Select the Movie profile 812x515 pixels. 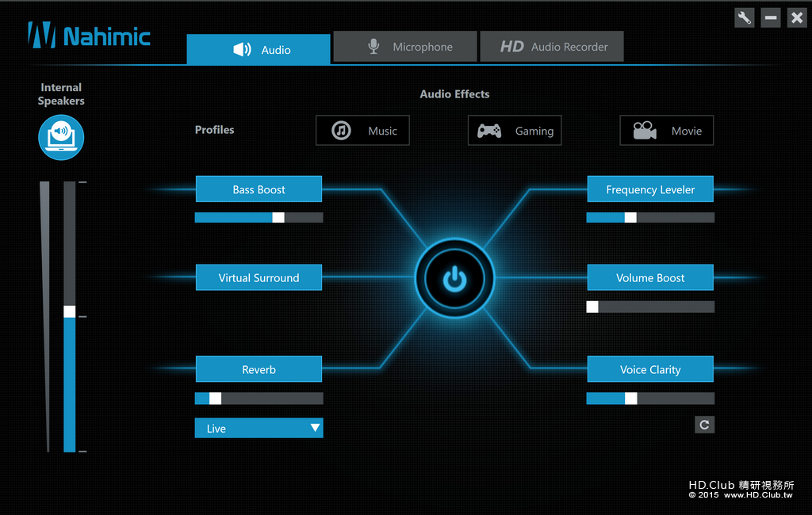666,131
